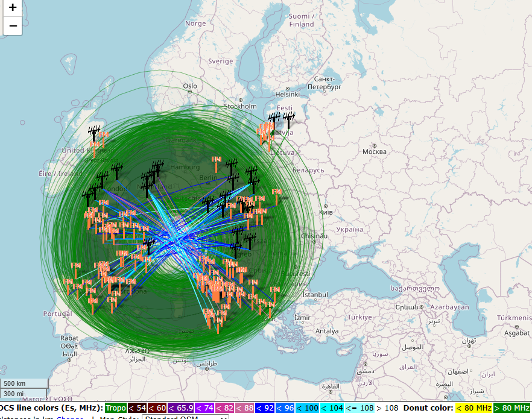Click the Azərbaycan country label
Screen dimensions: 532x419
click(x=449, y=307)
